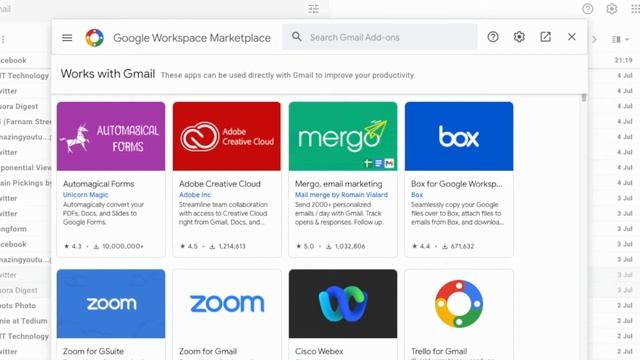Click the Cisco Webex title
This screenshot has width=640, height=360.
(x=319, y=351)
